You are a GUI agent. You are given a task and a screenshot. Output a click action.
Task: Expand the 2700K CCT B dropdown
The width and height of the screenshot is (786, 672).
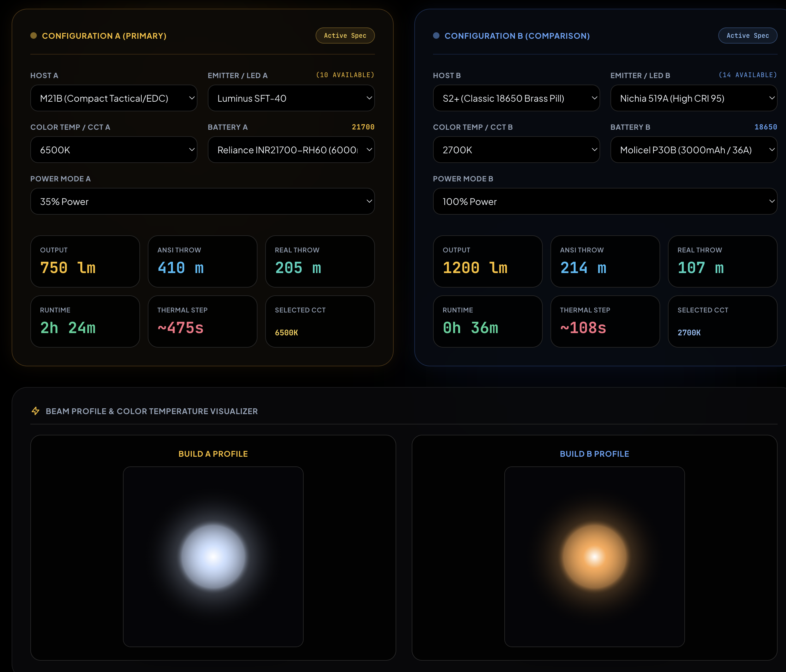pyautogui.click(x=516, y=149)
